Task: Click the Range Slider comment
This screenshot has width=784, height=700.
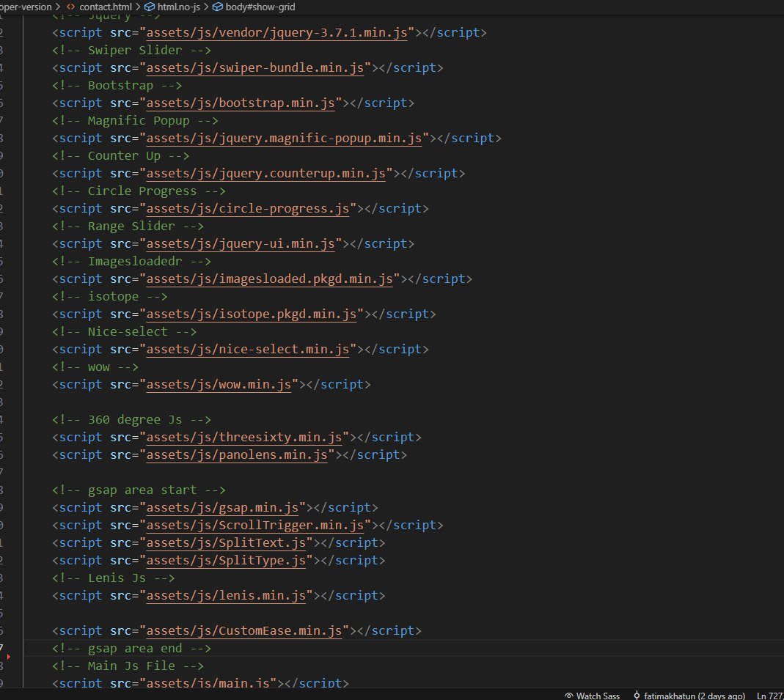Action: tap(128, 226)
